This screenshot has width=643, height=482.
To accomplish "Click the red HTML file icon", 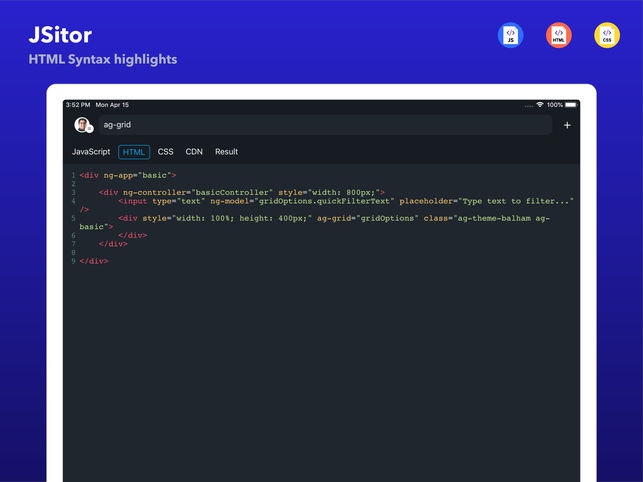I will (x=559, y=35).
